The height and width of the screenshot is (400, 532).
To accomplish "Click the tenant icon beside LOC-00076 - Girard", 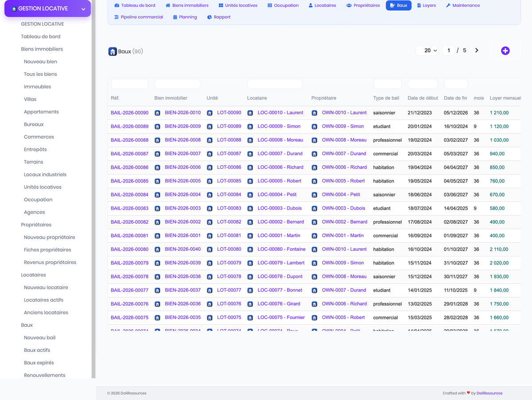I will tap(250, 304).
